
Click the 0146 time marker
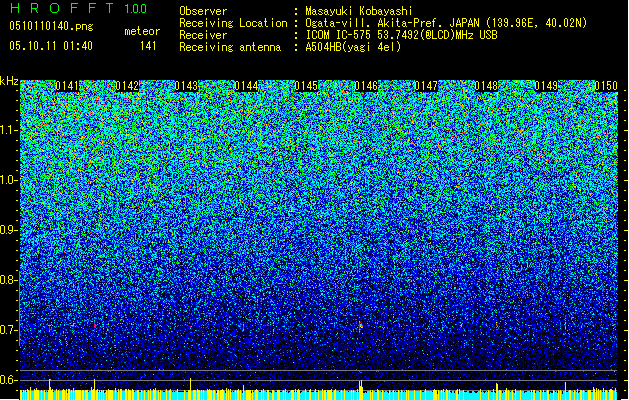coord(366,86)
